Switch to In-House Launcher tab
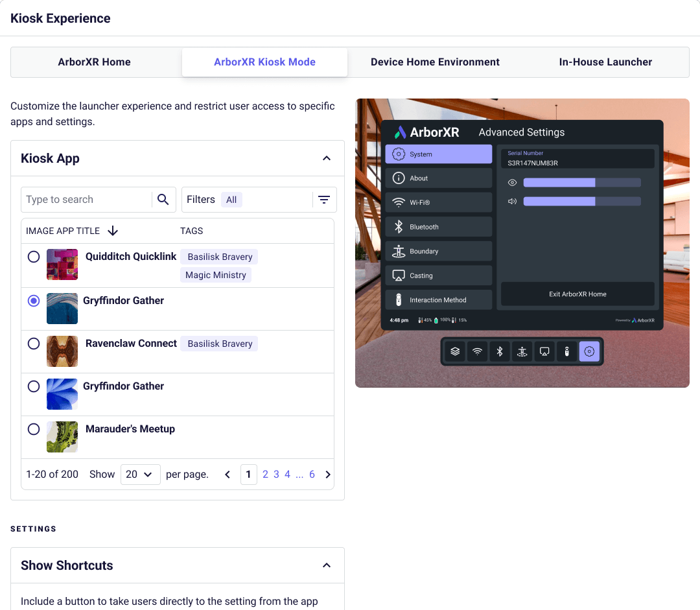The width and height of the screenshot is (700, 610). (605, 62)
